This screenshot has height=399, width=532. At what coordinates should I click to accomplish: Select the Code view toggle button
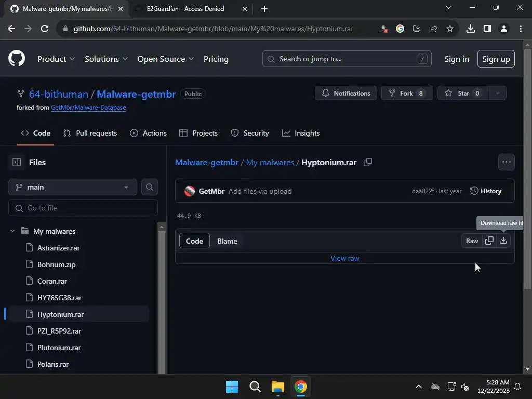tap(194, 241)
